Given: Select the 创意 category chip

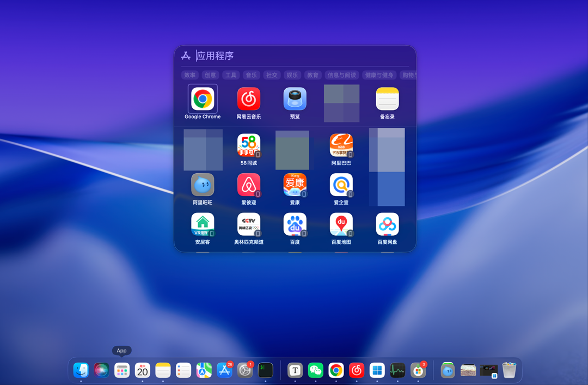Looking at the screenshot, I should coord(210,75).
